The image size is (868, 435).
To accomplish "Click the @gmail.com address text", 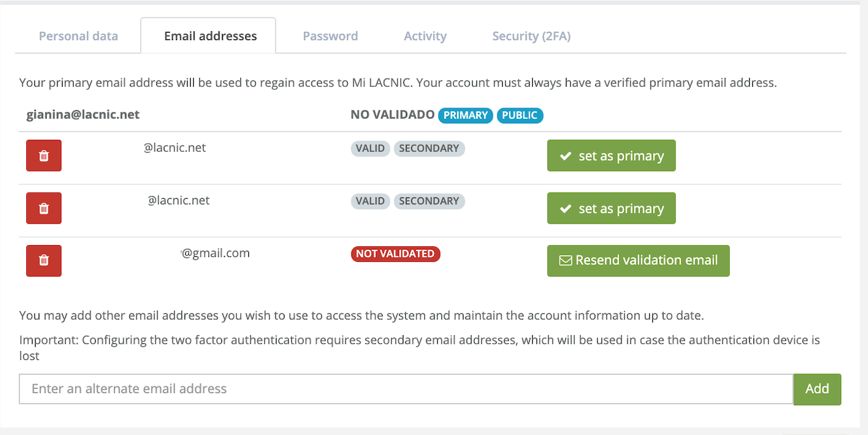I will [216, 253].
